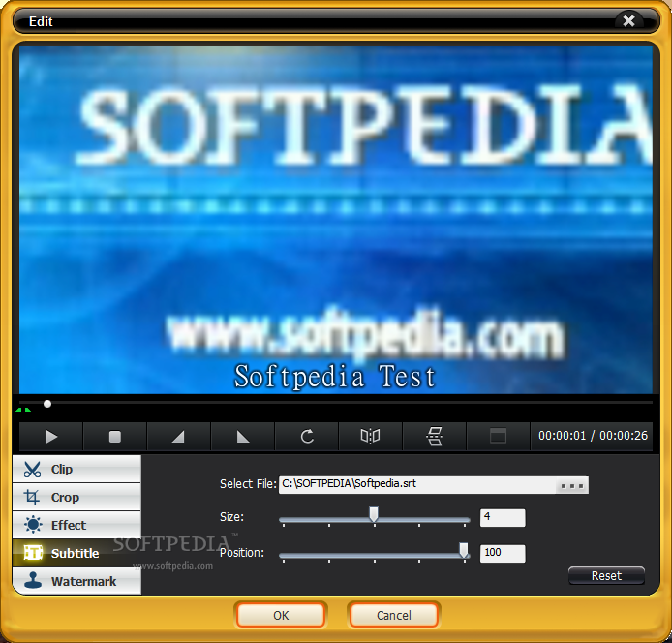The image size is (672, 643).
Task: Click the Crop frame icon
Action: [x=32, y=497]
